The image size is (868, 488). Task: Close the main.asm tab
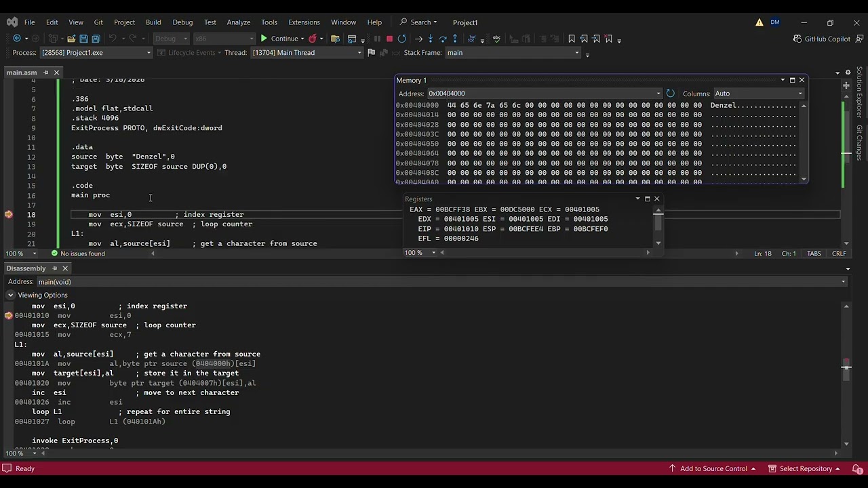click(56, 73)
